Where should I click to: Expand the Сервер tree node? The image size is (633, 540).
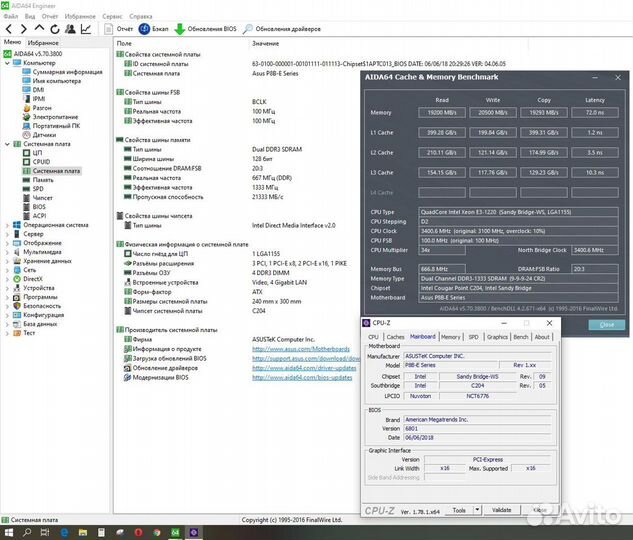7,234
